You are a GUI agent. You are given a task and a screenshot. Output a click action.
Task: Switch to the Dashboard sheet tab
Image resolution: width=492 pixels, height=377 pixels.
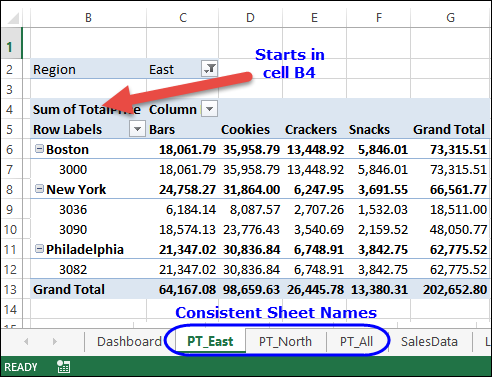129,341
